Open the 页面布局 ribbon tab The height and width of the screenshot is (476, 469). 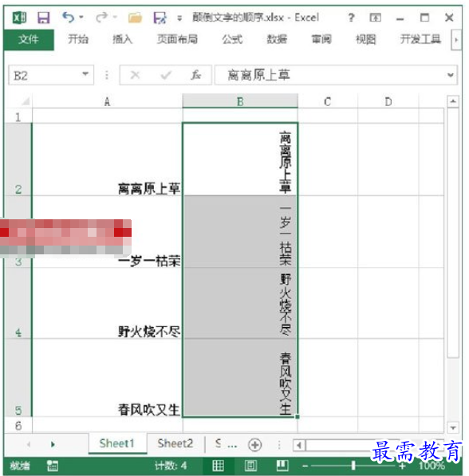pyautogui.click(x=177, y=39)
